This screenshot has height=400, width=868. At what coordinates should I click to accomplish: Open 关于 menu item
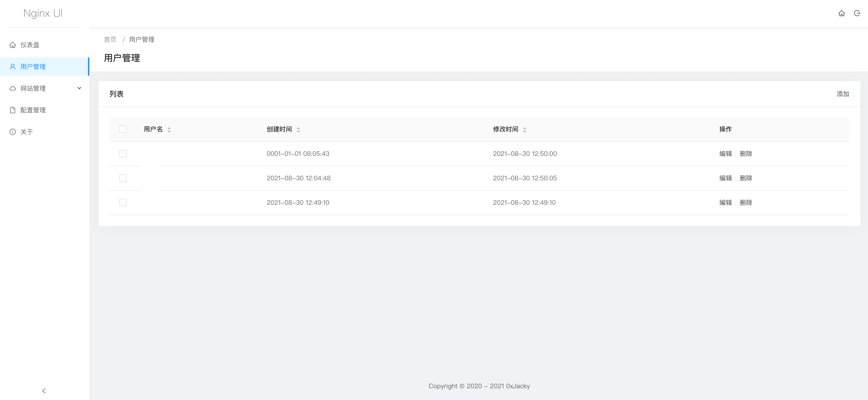pos(27,132)
